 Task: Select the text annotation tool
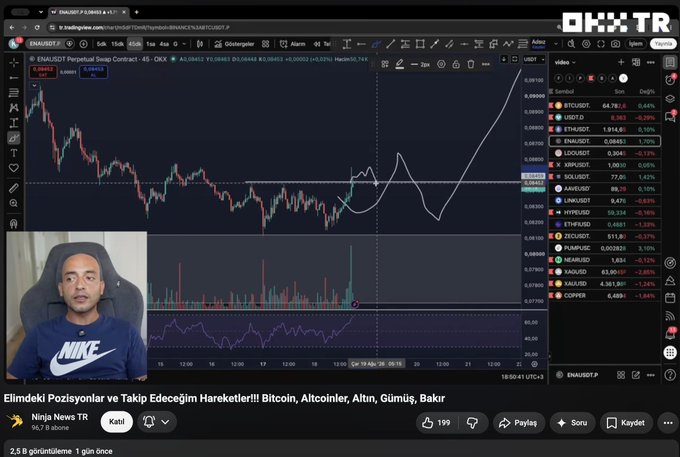[14, 153]
